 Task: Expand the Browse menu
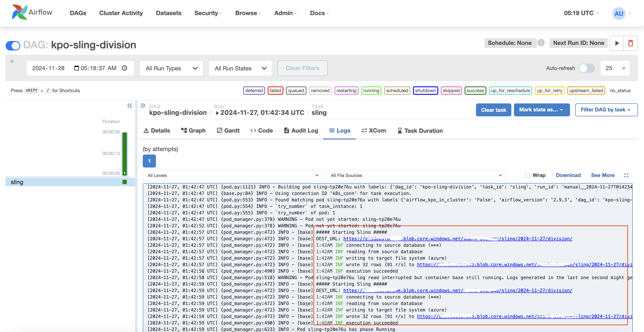[248, 13]
